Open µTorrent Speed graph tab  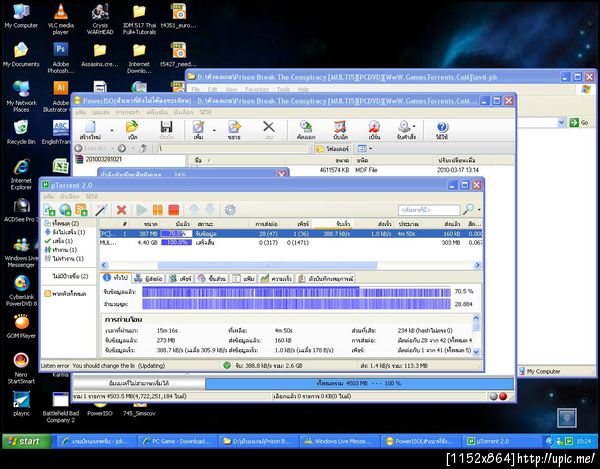pos(276,279)
